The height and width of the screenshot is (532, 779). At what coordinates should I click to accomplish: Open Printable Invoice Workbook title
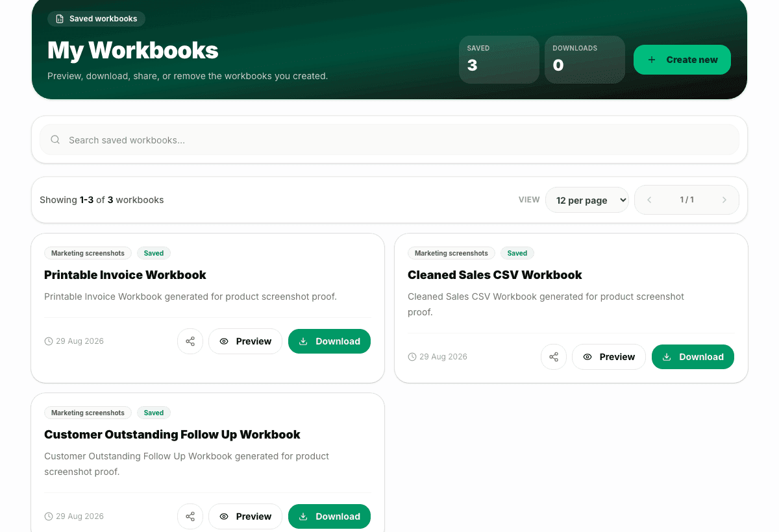(125, 275)
